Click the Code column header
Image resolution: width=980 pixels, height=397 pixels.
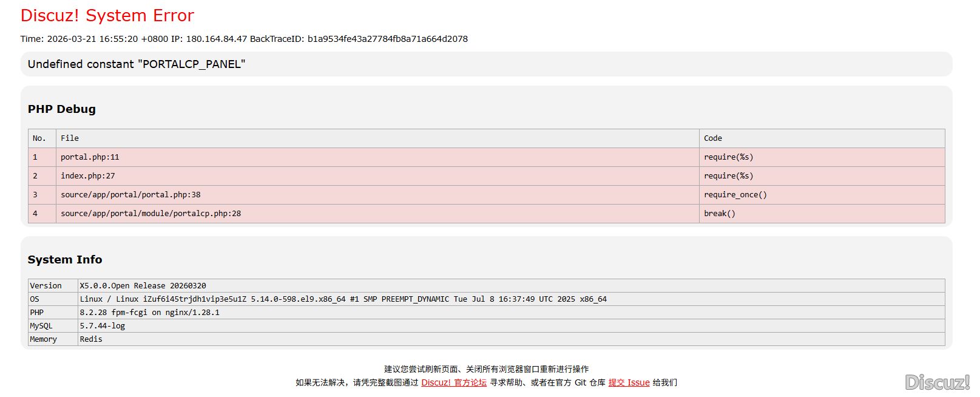pos(712,138)
